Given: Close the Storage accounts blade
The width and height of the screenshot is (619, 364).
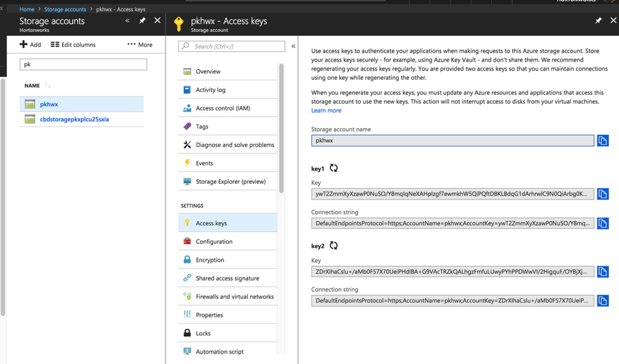Looking at the screenshot, I should [x=157, y=20].
